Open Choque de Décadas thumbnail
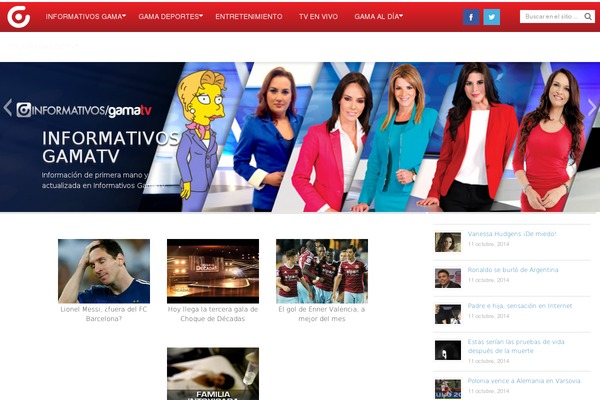Screen dimensions: 600x400 [213, 271]
